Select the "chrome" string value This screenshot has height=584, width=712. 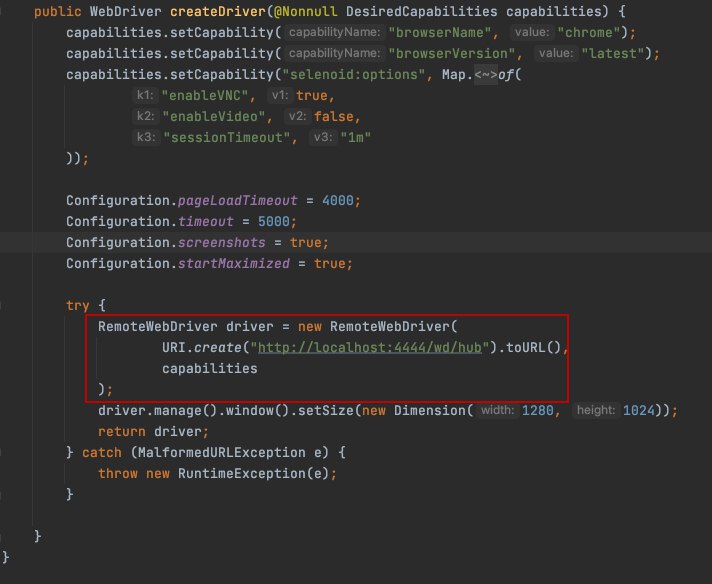coord(589,33)
